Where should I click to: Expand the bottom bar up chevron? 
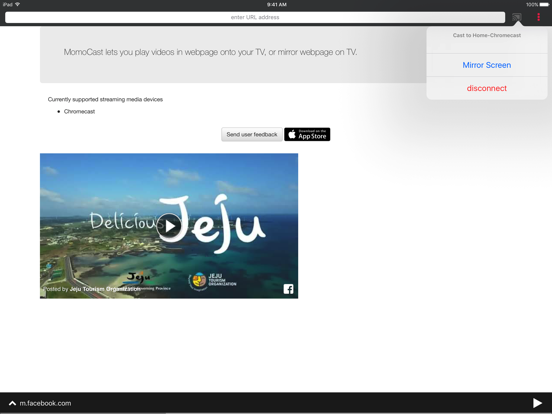(x=12, y=403)
